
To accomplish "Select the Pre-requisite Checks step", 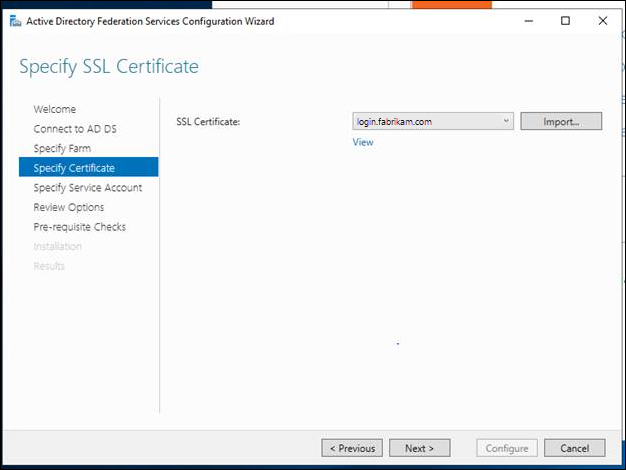I will click(80, 227).
